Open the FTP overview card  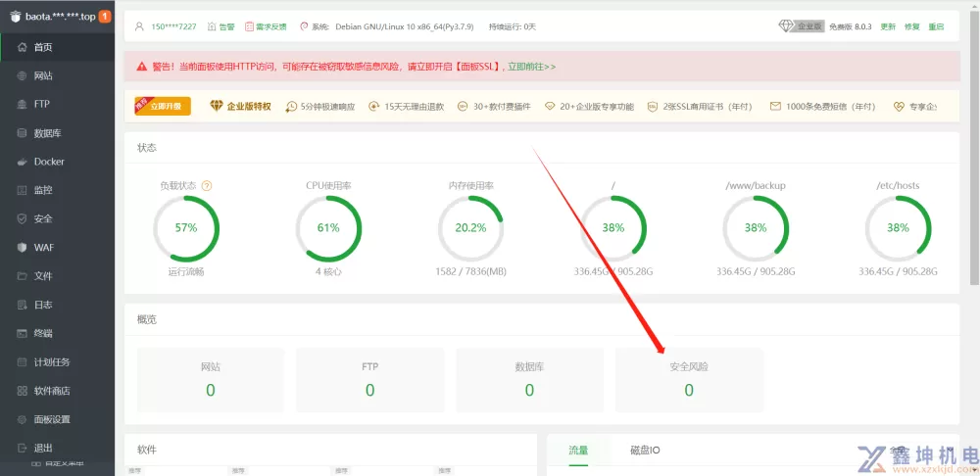[370, 380]
